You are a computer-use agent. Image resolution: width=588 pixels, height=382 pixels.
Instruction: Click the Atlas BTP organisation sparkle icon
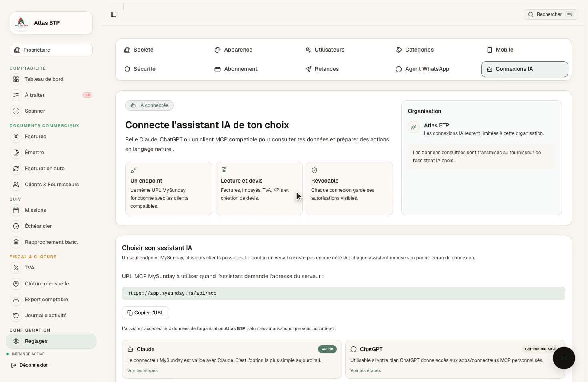tap(414, 127)
